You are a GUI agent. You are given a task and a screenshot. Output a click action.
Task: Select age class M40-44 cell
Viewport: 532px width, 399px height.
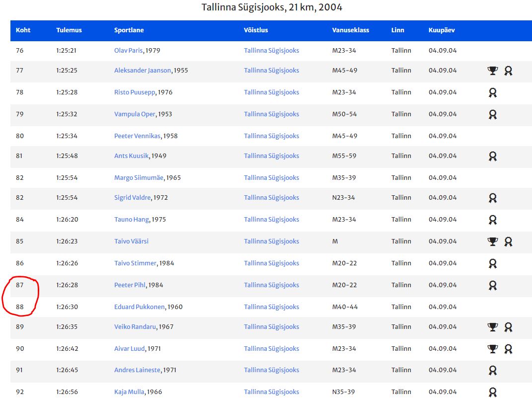click(345, 307)
